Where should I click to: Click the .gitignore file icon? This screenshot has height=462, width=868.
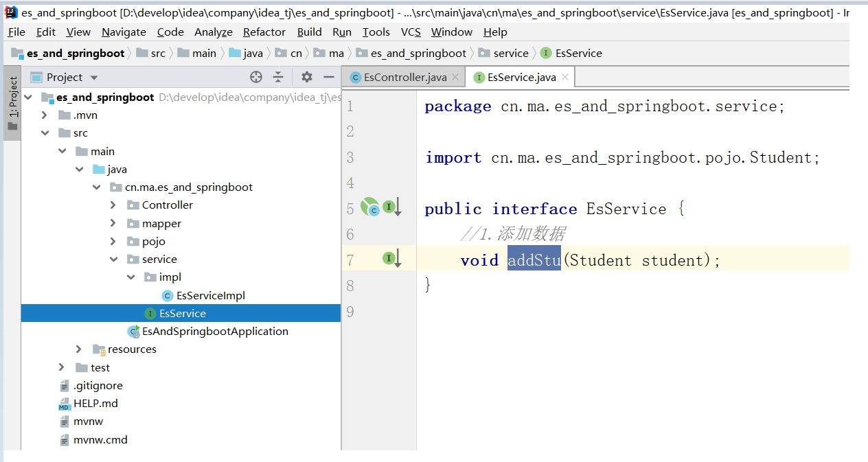[x=65, y=386]
